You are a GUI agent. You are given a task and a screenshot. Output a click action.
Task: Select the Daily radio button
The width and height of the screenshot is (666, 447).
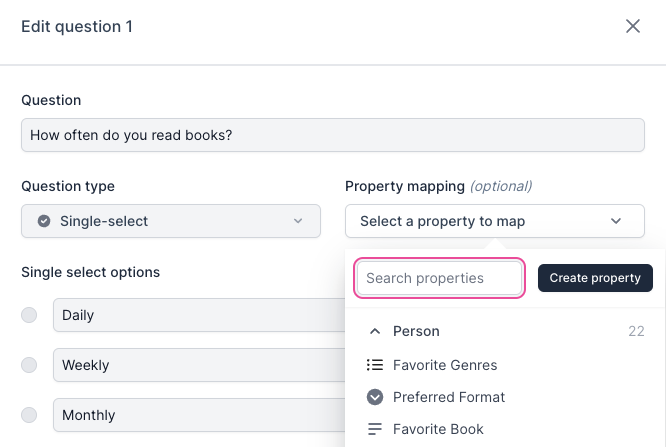coord(29,315)
